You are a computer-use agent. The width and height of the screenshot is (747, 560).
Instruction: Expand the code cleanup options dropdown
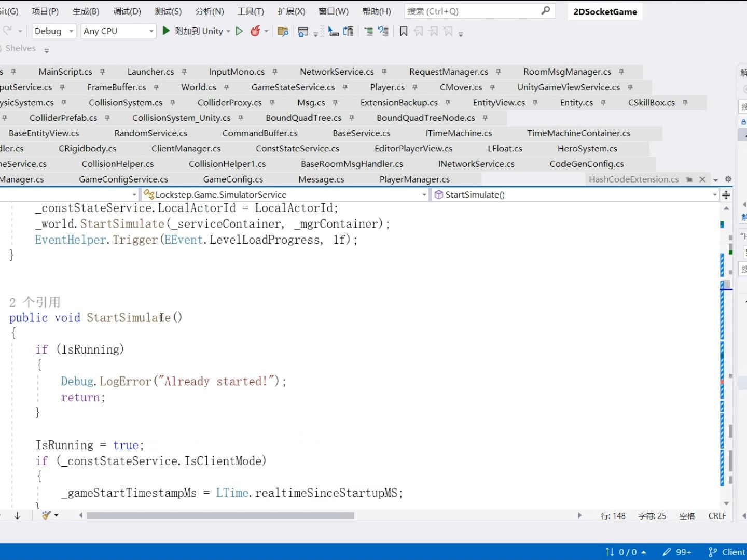tap(56, 515)
